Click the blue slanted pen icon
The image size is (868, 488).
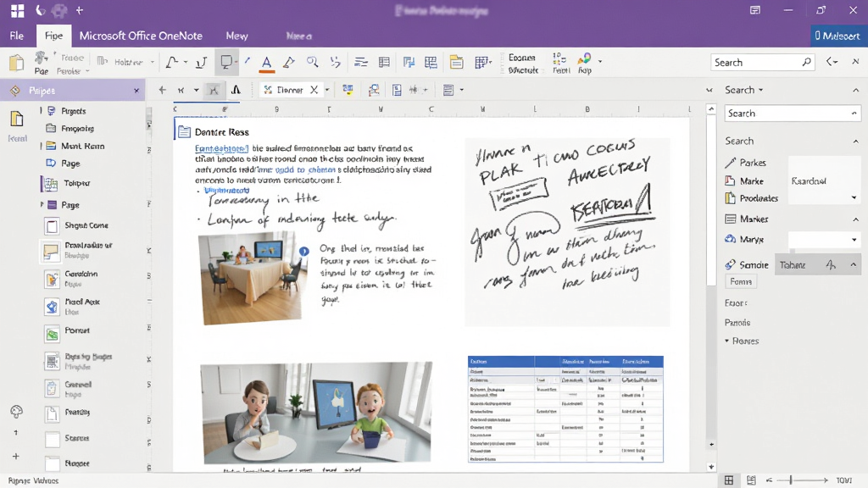(x=247, y=61)
